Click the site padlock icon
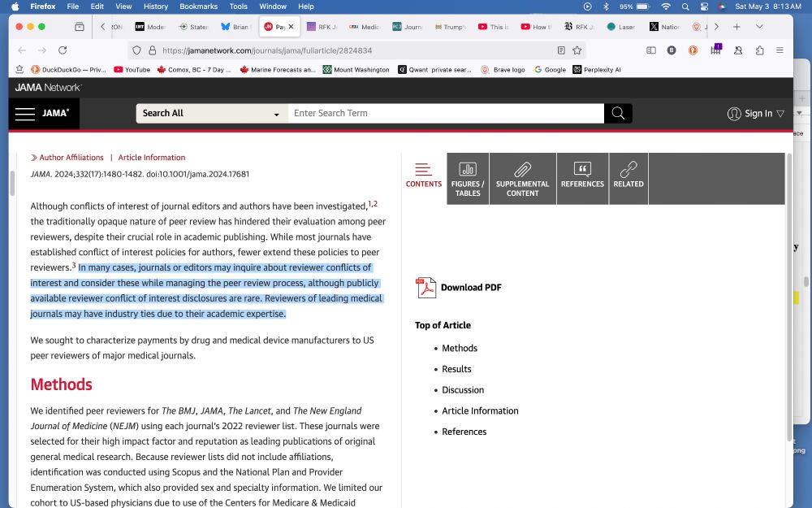Screen dimensions: 812x508 [153, 50]
